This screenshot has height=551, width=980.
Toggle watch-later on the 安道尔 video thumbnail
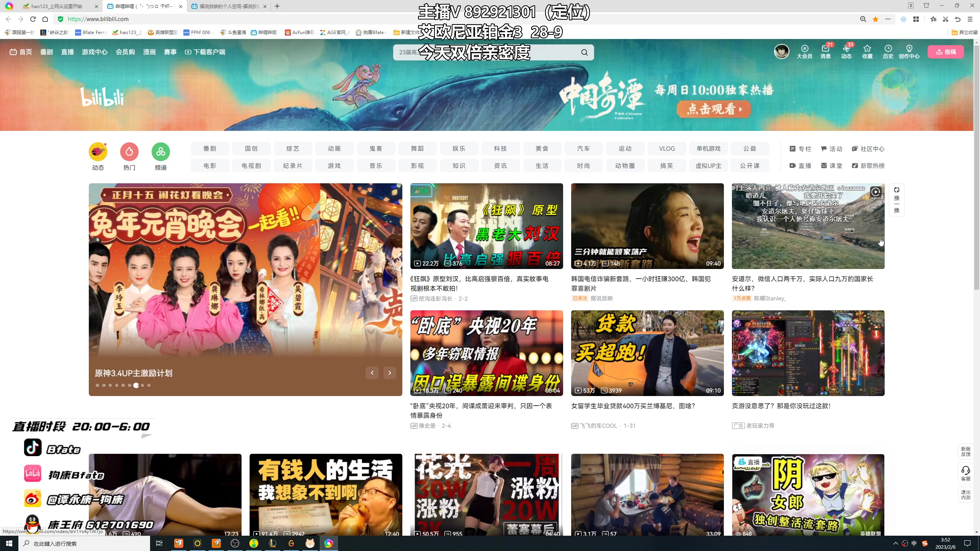coord(875,192)
